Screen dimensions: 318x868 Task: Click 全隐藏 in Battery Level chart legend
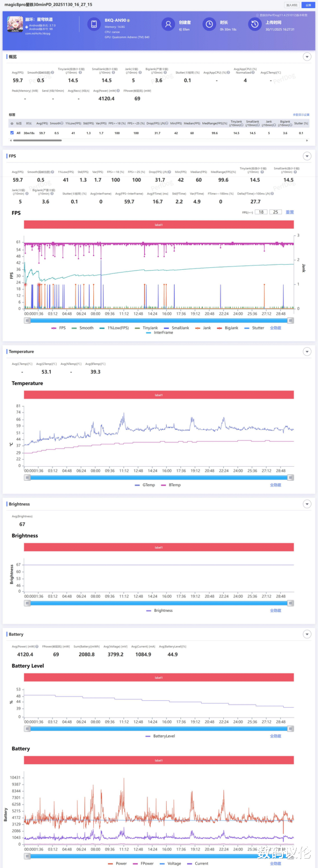[x=275, y=736]
